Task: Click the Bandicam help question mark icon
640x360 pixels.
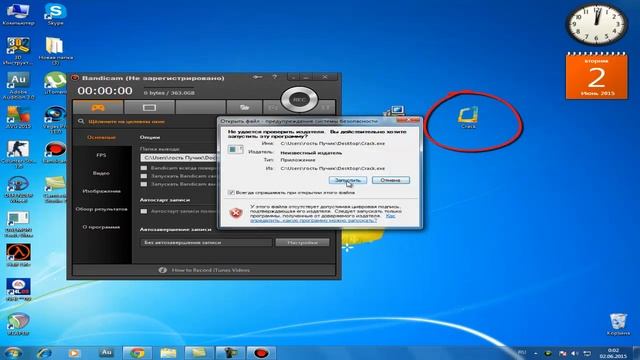Action: pyautogui.click(x=274, y=77)
